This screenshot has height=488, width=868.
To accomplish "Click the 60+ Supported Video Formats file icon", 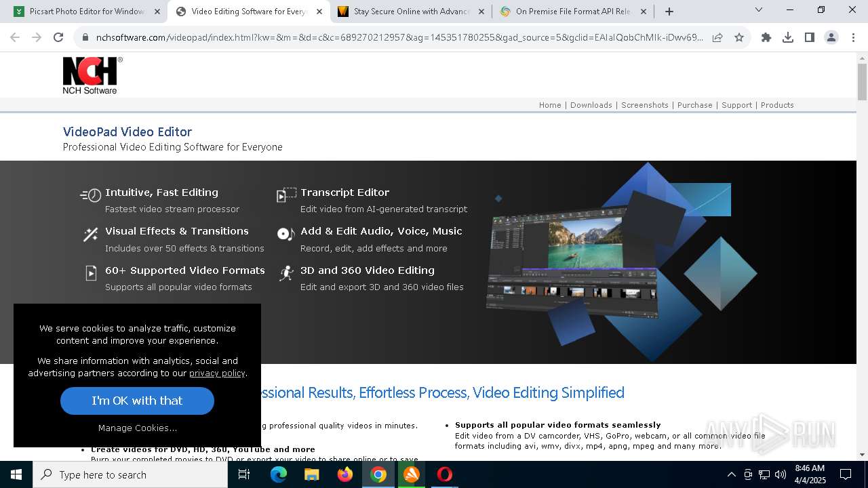I will (x=91, y=273).
